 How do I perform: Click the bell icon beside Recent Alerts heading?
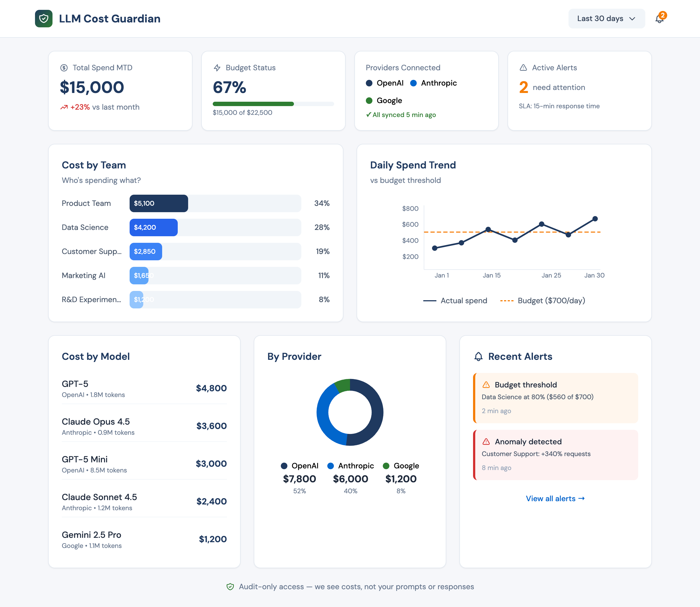pyautogui.click(x=478, y=356)
